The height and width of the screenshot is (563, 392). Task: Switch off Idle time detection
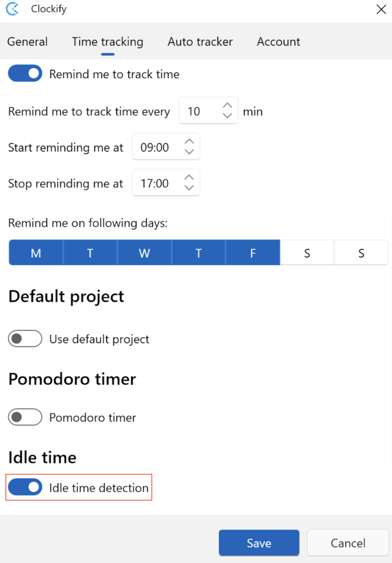click(x=25, y=487)
